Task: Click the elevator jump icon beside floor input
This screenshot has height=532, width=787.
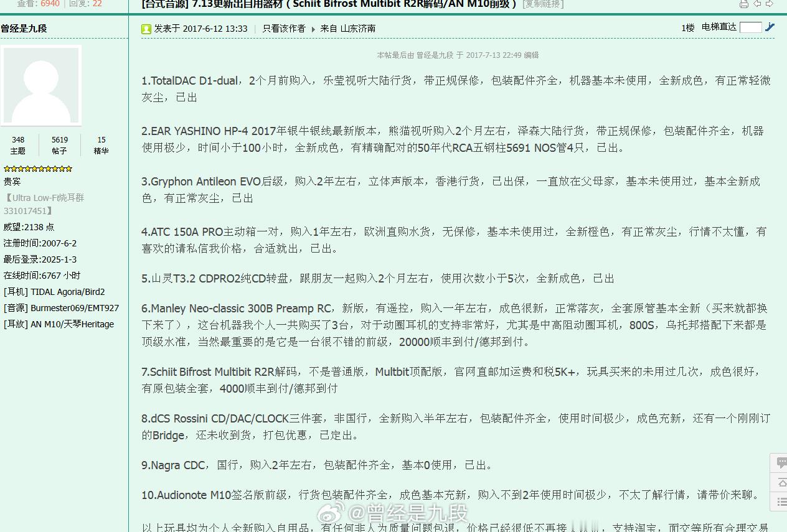Action: pyautogui.click(x=770, y=27)
